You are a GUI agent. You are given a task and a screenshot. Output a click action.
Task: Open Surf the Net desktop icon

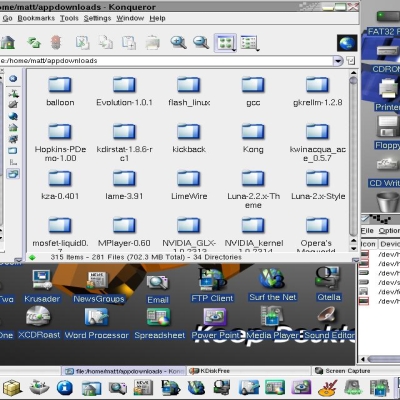pyautogui.click(x=273, y=285)
